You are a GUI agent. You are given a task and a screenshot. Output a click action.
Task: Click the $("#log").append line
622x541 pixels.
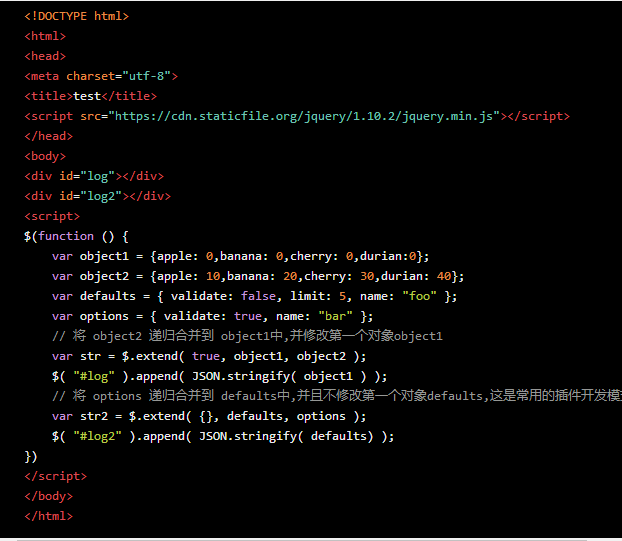pyautogui.click(x=219, y=376)
